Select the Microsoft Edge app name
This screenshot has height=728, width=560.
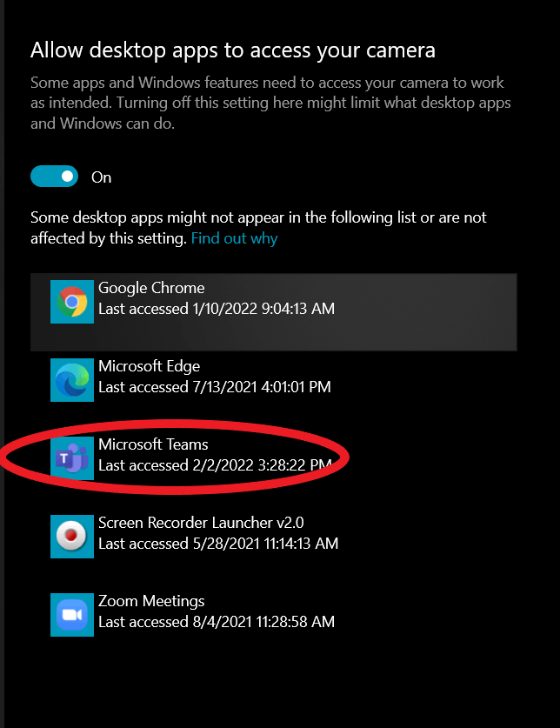pyautogui.click(x=149, y=366)
